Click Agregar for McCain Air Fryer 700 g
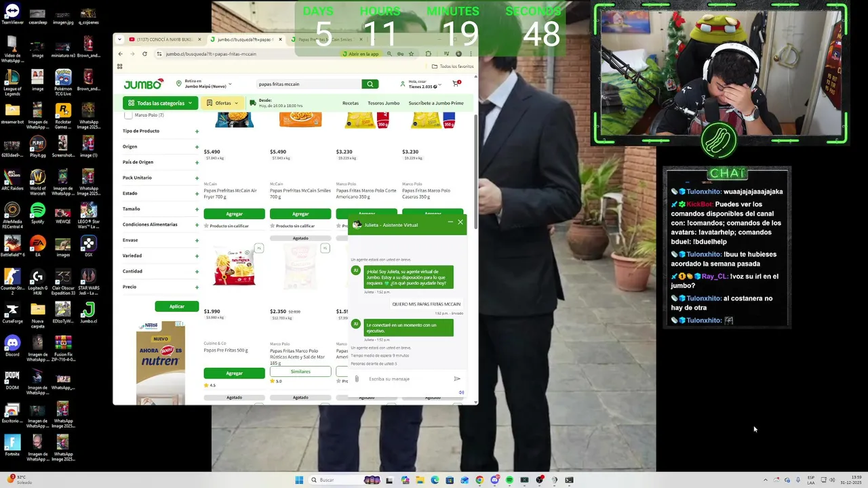 point(234,213)
